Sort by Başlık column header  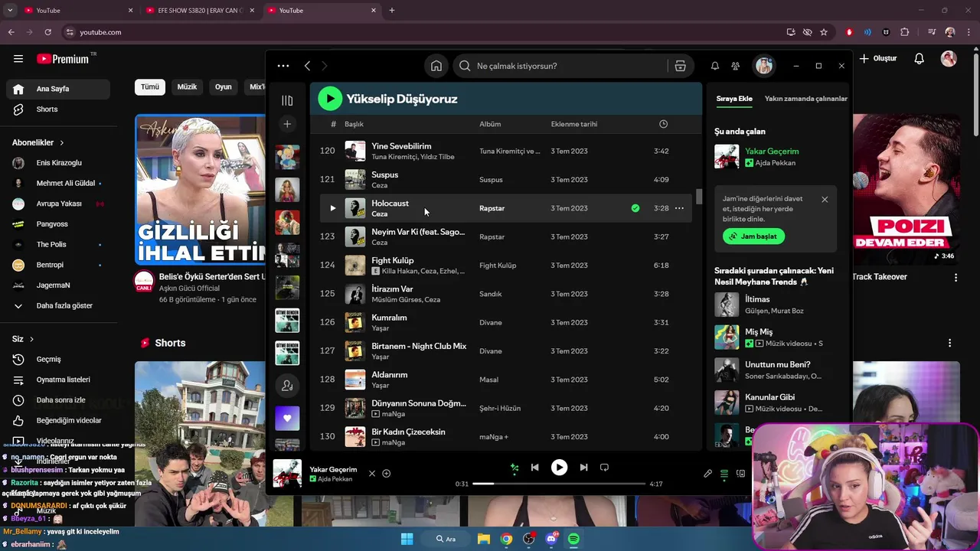pyautogui.click(x=354, y=124)
